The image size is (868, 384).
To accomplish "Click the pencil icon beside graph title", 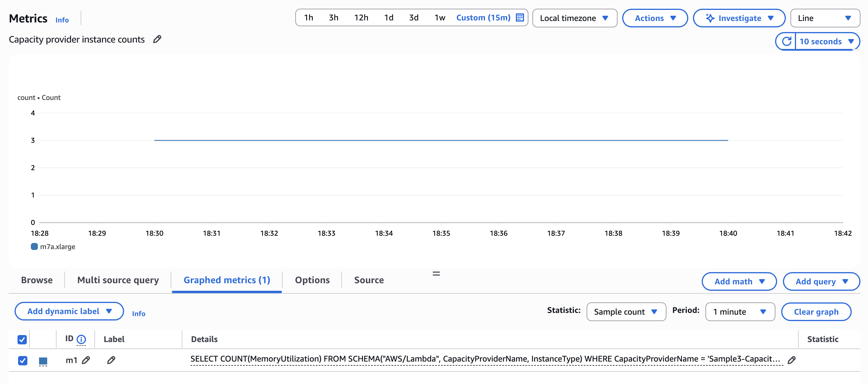I will [x=157, y=39].
